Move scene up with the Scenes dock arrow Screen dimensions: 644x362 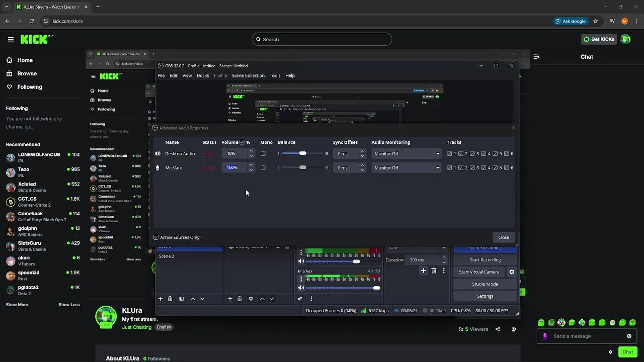193,299
